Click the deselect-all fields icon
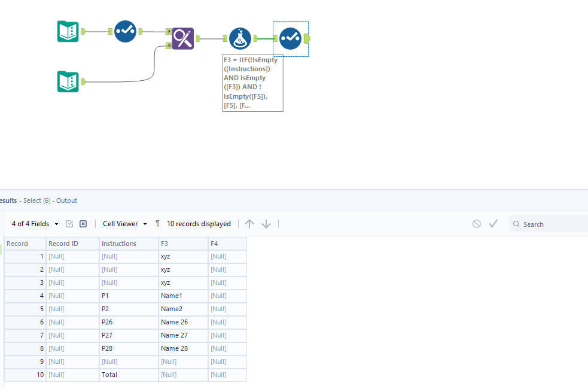This screenshot has width=588, height=389. click(83, 223)
